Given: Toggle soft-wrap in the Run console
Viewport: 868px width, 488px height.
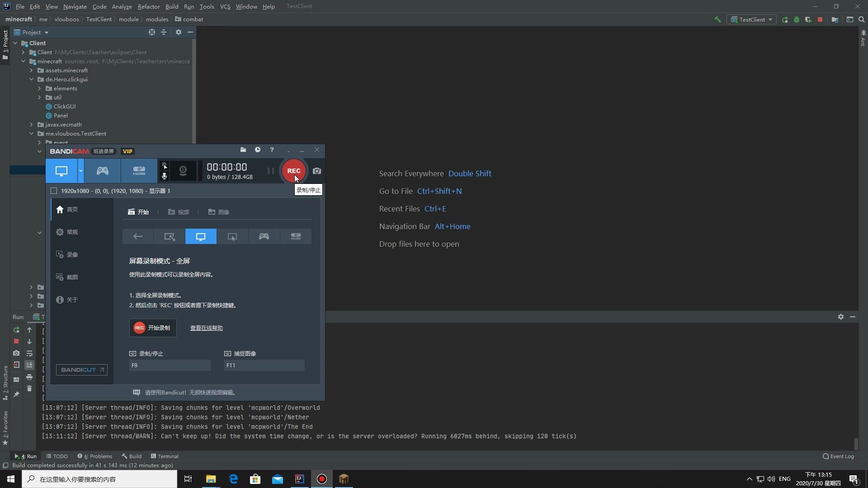Looking at the screenshot, I should [x=29, y=353].
